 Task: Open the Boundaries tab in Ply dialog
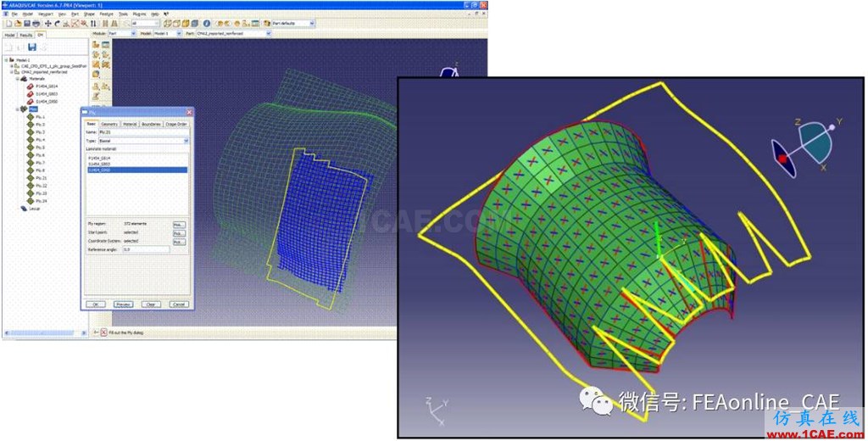151,124
